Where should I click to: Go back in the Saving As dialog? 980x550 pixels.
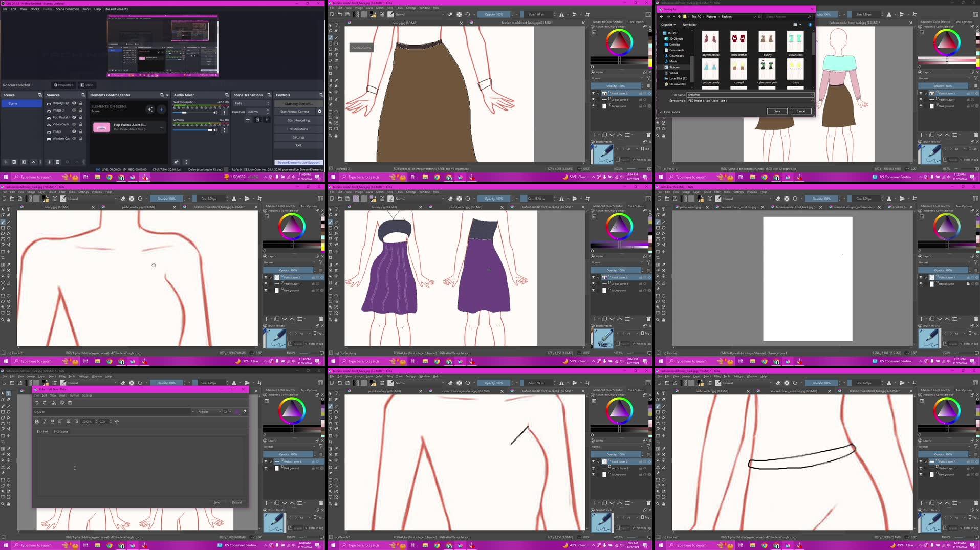click(x=661, y=17)
